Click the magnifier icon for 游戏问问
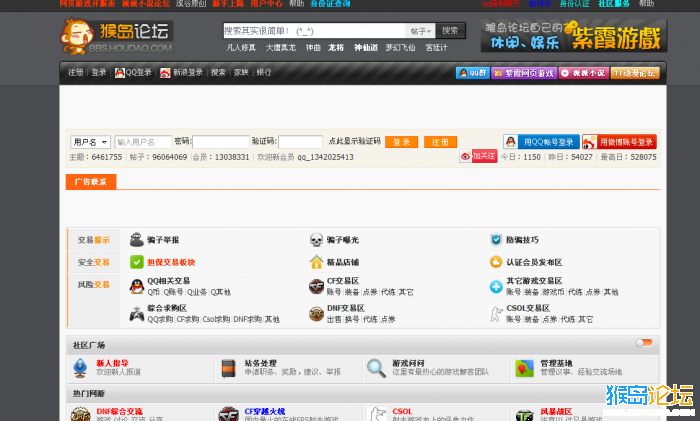The image size is (700, 421). 376,368
